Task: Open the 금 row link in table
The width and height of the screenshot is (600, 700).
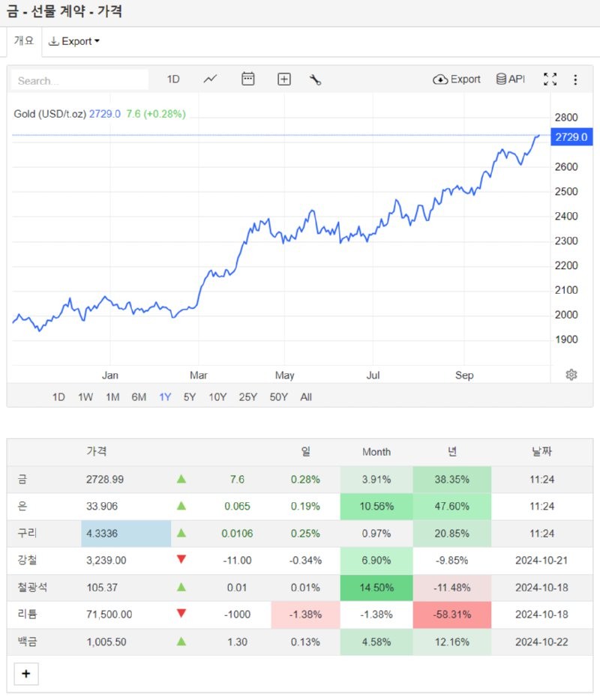Action: coord(22,480)
